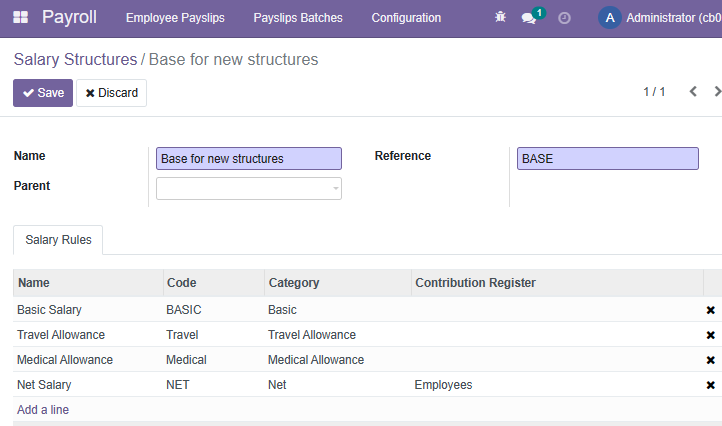Screen dimensions: 722x426
Task: Go back to Salary Structures breadcrumb
Action: (x=76, y=59)
